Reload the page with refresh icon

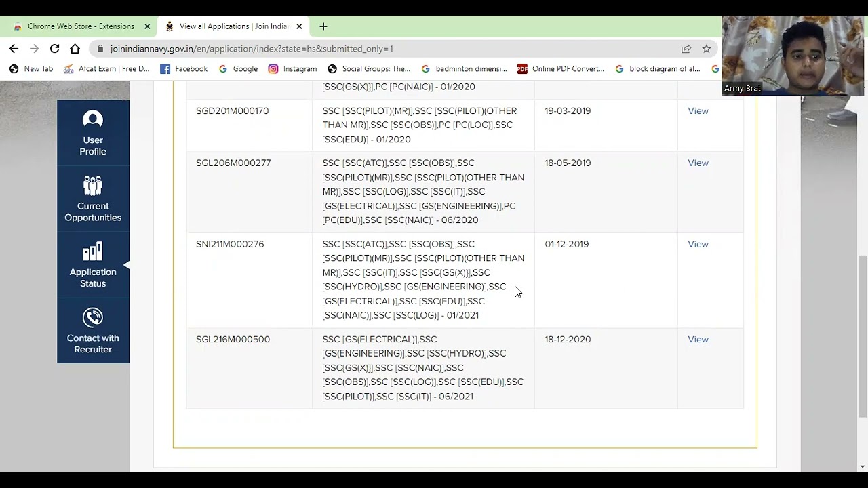[55, 49]
